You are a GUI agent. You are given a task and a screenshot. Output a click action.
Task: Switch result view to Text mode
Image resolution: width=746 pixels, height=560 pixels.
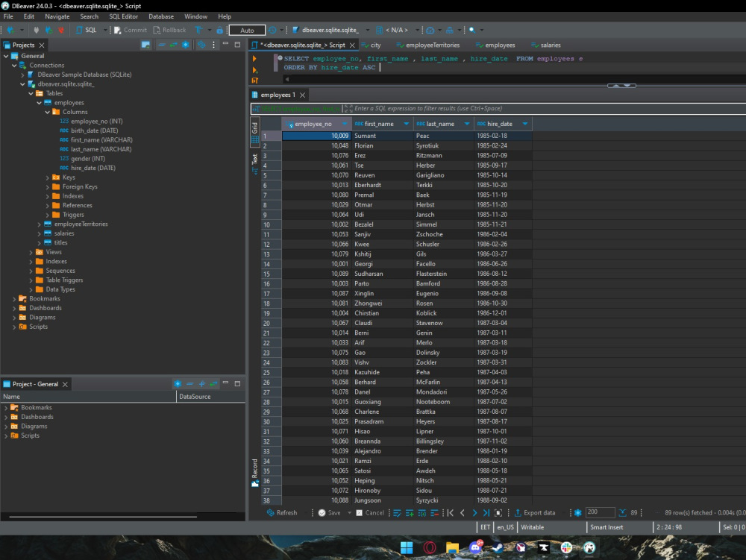pos(255,163)
